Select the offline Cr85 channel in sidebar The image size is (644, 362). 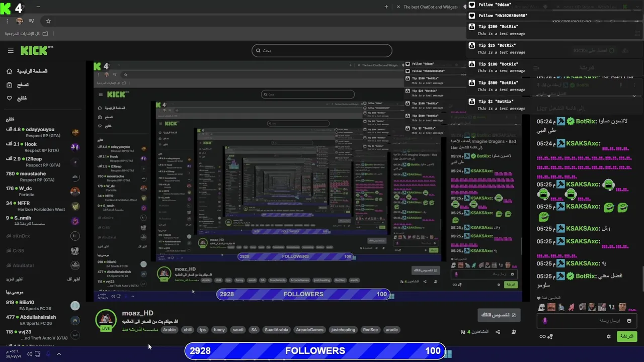point(42,250)
